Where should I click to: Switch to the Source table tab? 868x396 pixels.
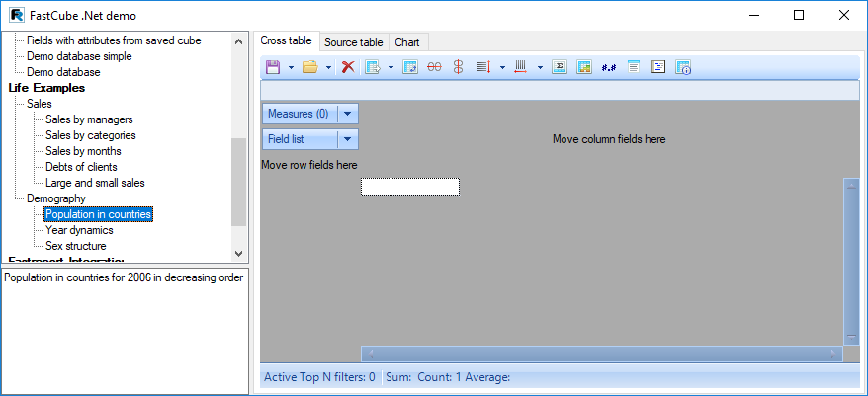click(x=353, y=42)
